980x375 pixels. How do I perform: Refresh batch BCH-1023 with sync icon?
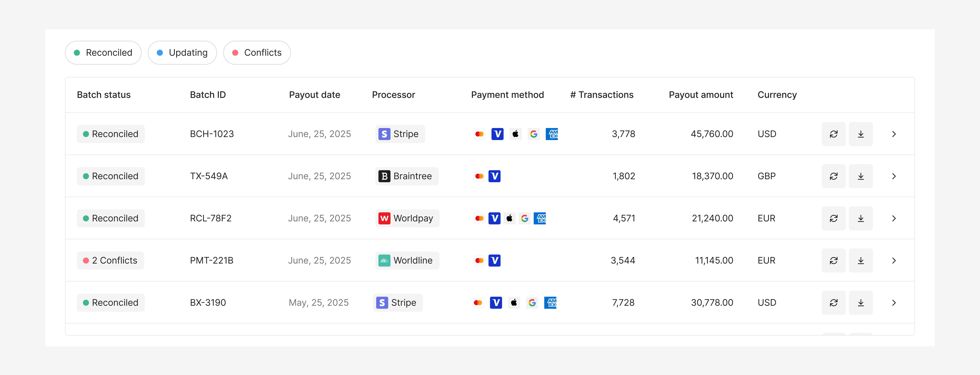click(x=833, y=134)
